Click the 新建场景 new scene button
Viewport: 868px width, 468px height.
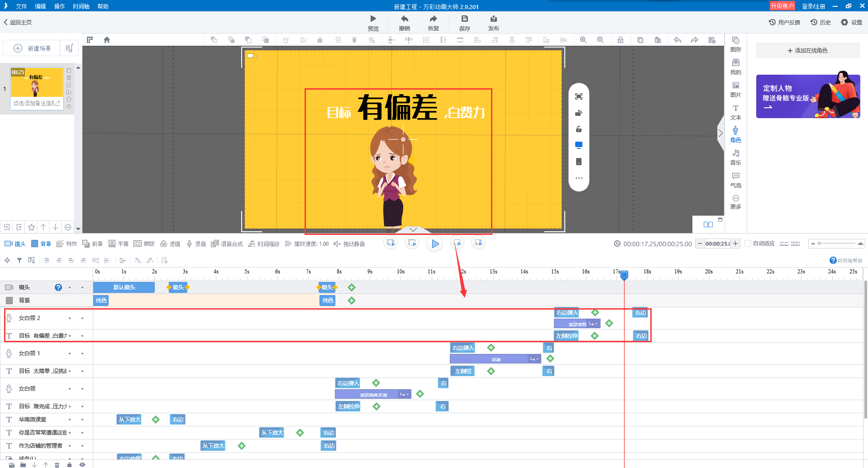[x=32, y=48]
